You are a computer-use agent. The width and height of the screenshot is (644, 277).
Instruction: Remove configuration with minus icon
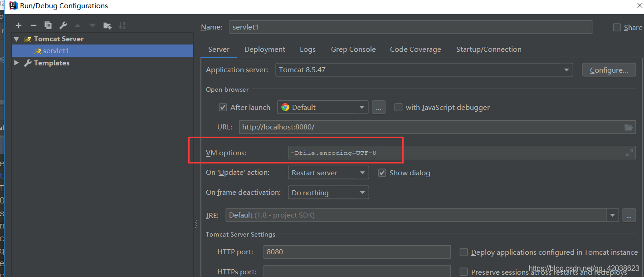pyautogui.click(x=33, y=25)
